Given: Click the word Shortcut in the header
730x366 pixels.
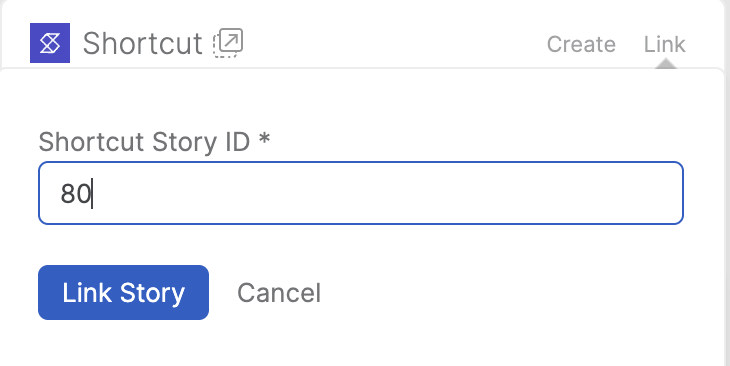Looking at the screenshot, I should pos(142,43).
